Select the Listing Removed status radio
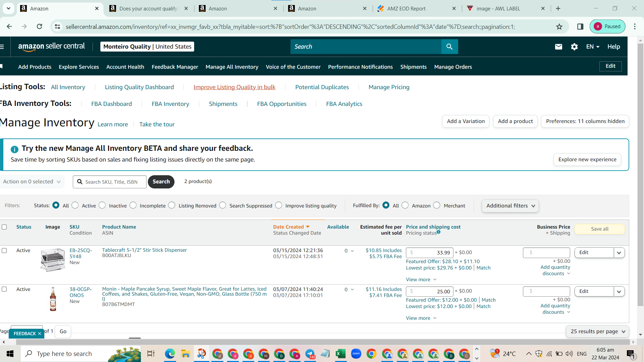 click(172, 205)
